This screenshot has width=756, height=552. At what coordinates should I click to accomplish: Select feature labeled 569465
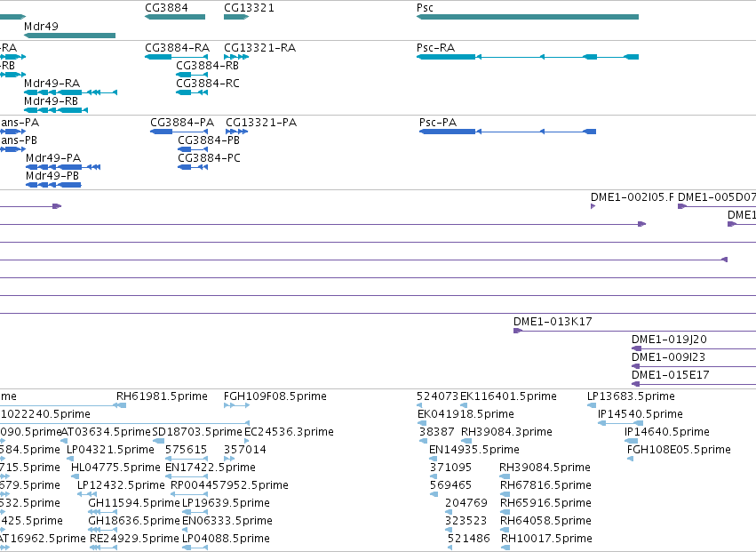coord(450,486)
